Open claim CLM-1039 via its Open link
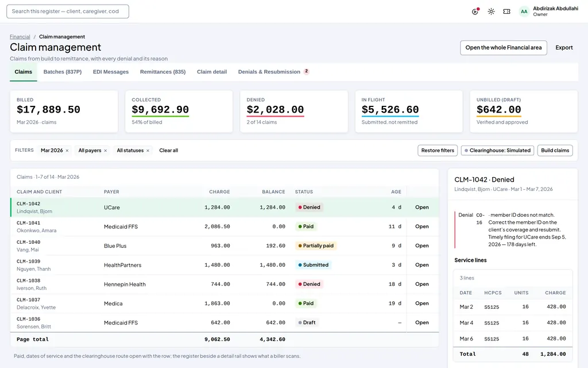 pos(422,264)
